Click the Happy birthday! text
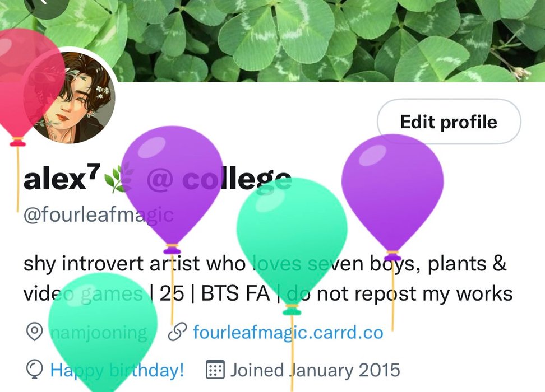Image resolution: width=545 pixels, height=392 pixels. pos(117,370)
